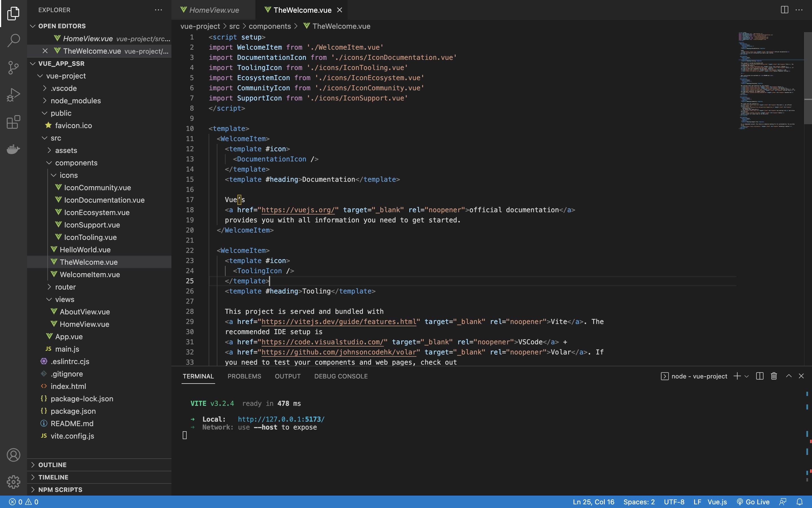Switch to the HomeView.vue editor tab
This screenshot has width=812, height=508.
pyautogui.click(x=213, y=10)
